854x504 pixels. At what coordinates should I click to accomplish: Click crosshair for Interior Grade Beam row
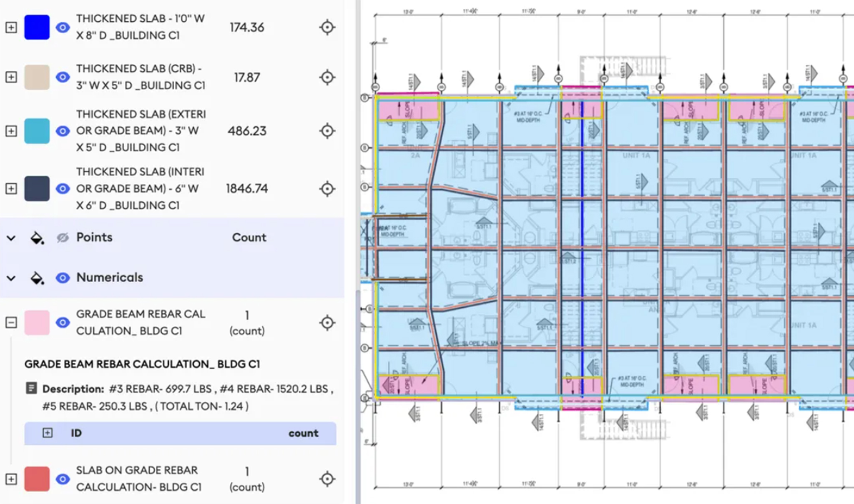tap(327, 189)
